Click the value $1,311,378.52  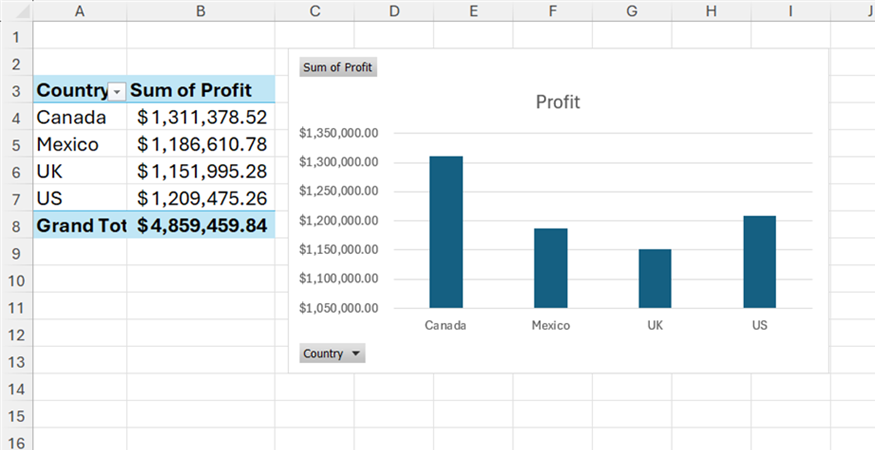coord(201,117)
